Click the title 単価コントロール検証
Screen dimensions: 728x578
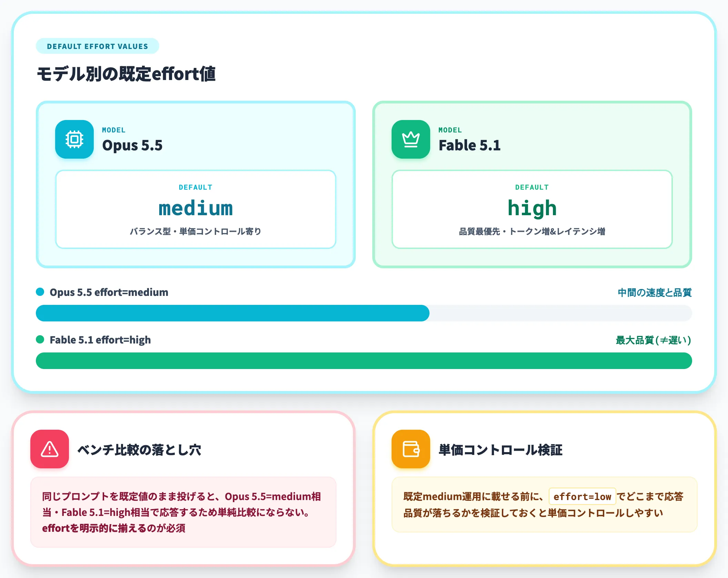point(501,450)
